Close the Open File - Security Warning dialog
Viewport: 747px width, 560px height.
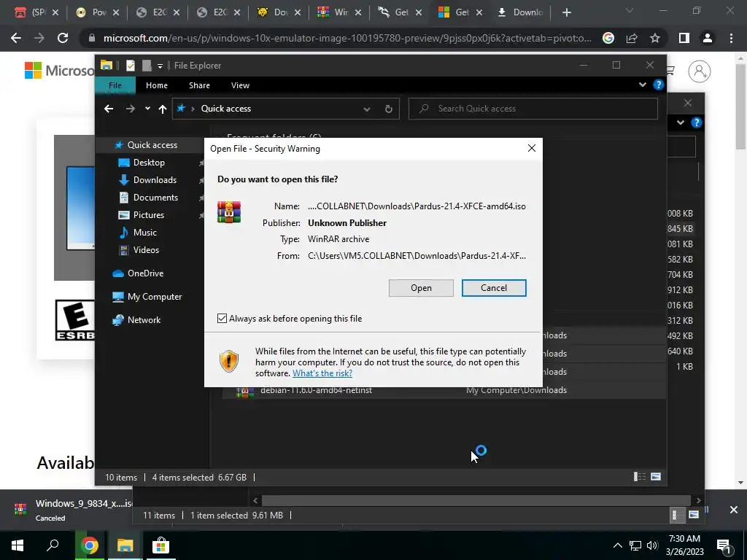(532, 149)
